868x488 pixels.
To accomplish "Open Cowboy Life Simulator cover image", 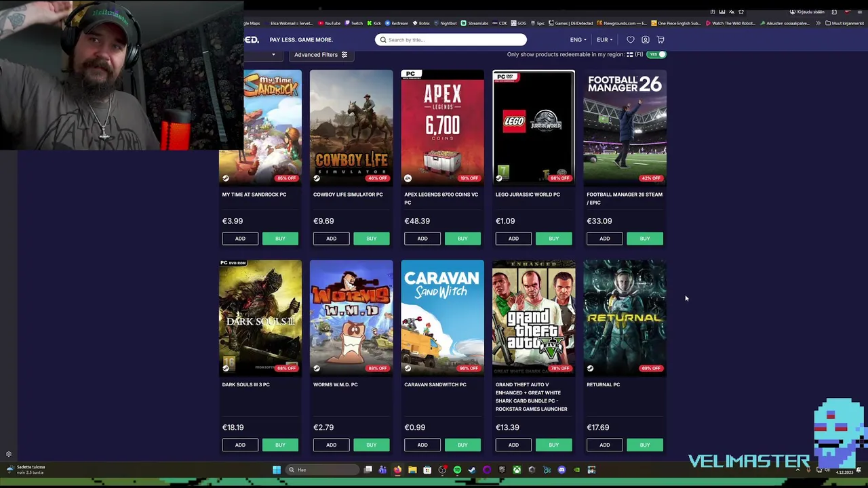I will pyautogui.click(x=351, y=127).
